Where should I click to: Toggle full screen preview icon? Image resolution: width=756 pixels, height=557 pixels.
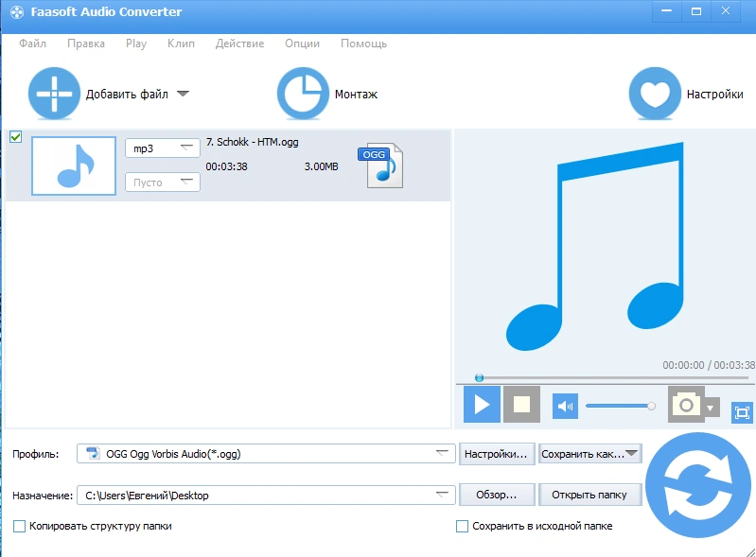(742, 412)
